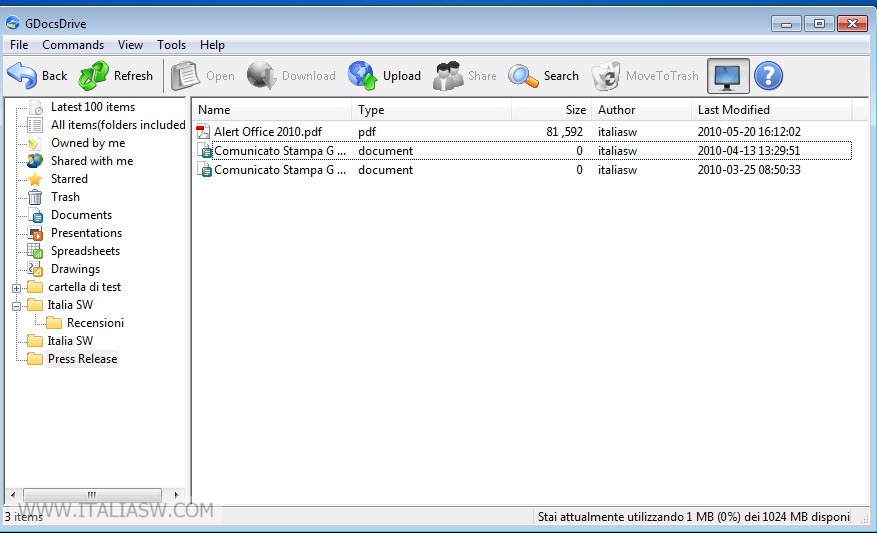Click the sidebar horizontal scrollbar thumb
The width and height of the screenshot is (877, 533).
pos(92,495)
